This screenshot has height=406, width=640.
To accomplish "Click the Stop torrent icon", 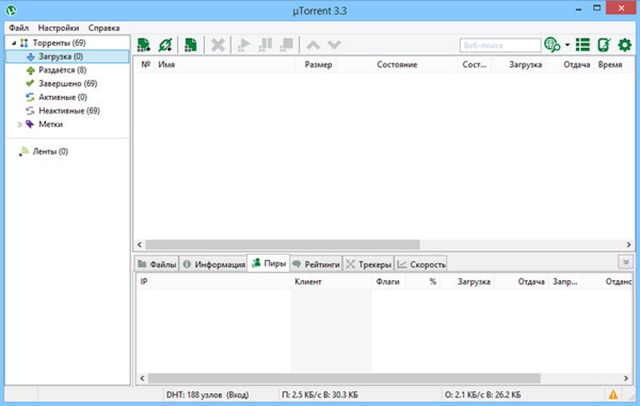I will [x=287, y=45].
